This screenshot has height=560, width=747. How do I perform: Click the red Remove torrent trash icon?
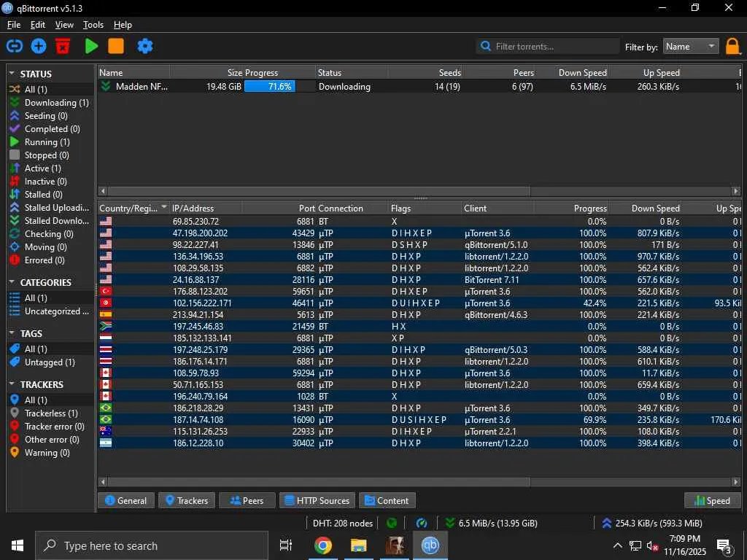tap(63, 46)
